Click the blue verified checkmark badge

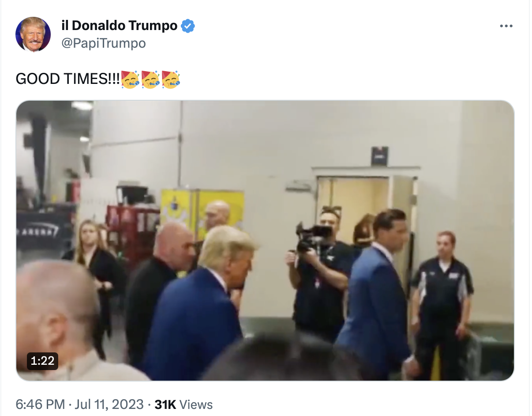pos(188,26)
